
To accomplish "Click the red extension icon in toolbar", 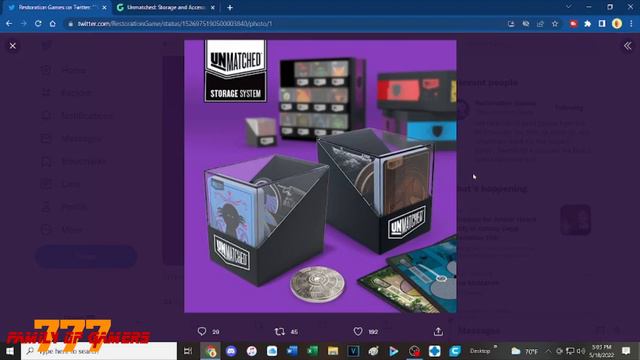I will (x=573, y=24).
